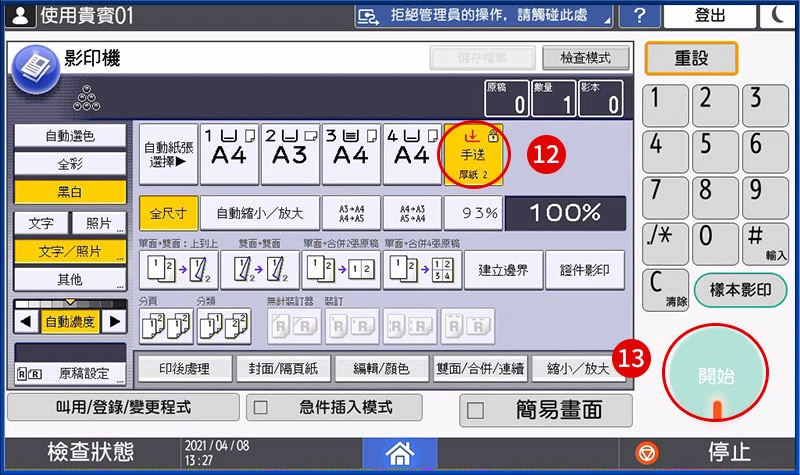Open 原稿設定 original settings
This screenshot has width=800, height=475.
pyautogui.click(x=70, y=374)
